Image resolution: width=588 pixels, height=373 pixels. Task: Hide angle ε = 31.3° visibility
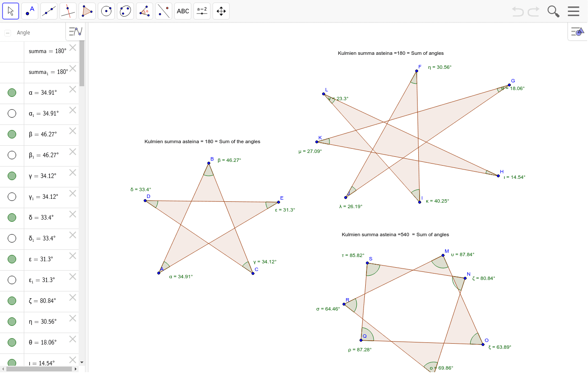click(12, 259)
